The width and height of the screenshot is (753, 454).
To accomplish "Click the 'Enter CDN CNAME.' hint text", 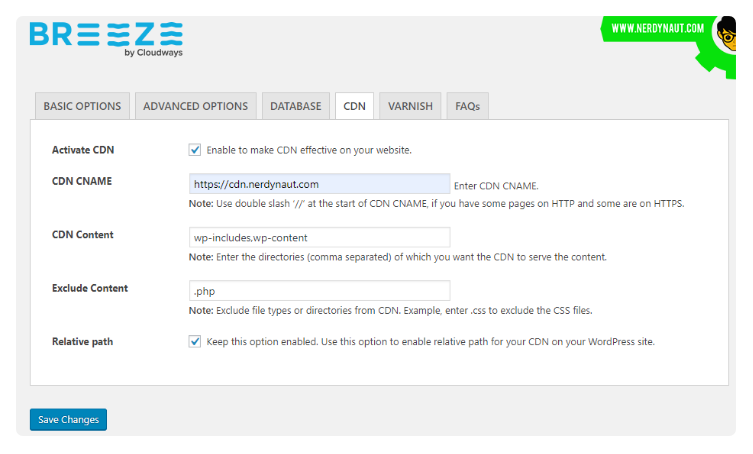I will click(496, 186).
